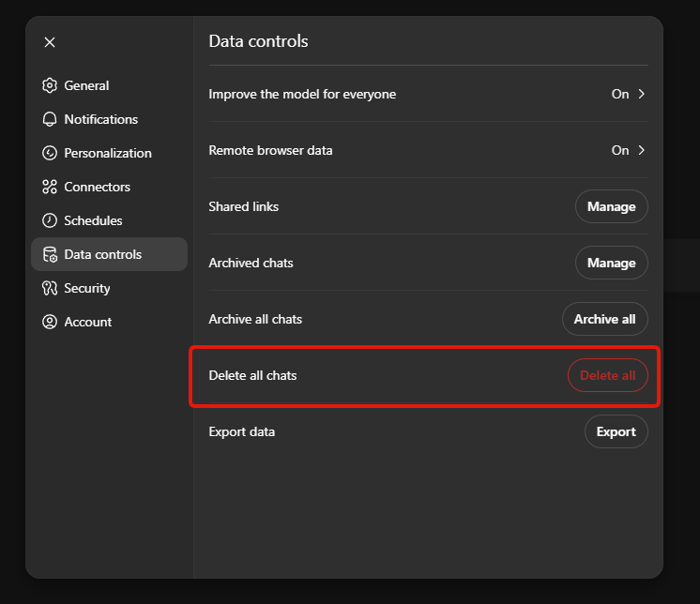The width and height of the screenshot is (700, 604).
Task: Select the Personalization label in sidebar
Action: point(108,153)
